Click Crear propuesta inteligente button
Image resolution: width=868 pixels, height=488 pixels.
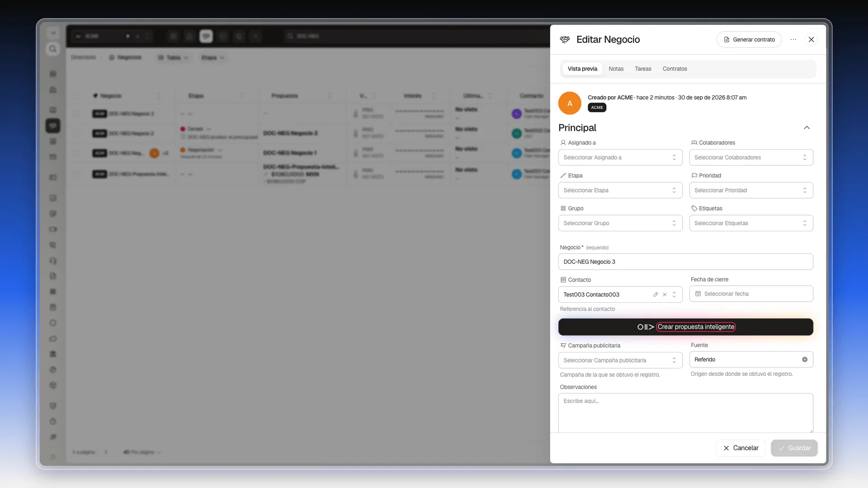point(685,327)
